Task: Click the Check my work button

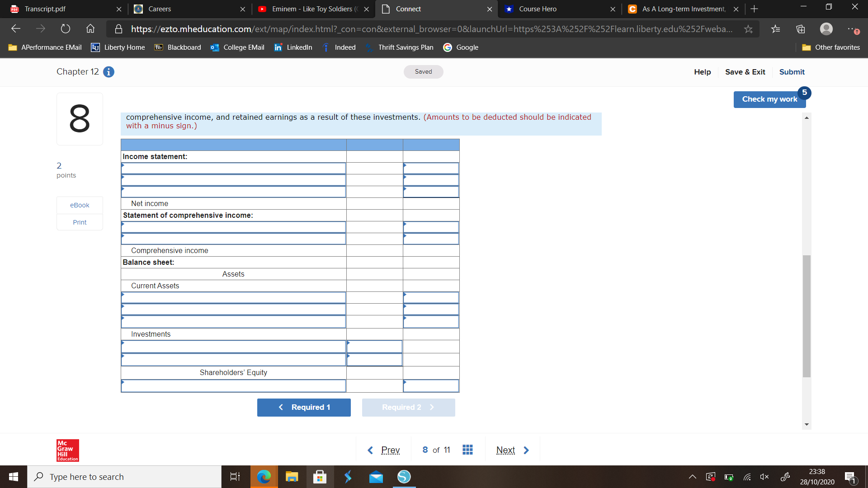Action: tap(769, 99)
